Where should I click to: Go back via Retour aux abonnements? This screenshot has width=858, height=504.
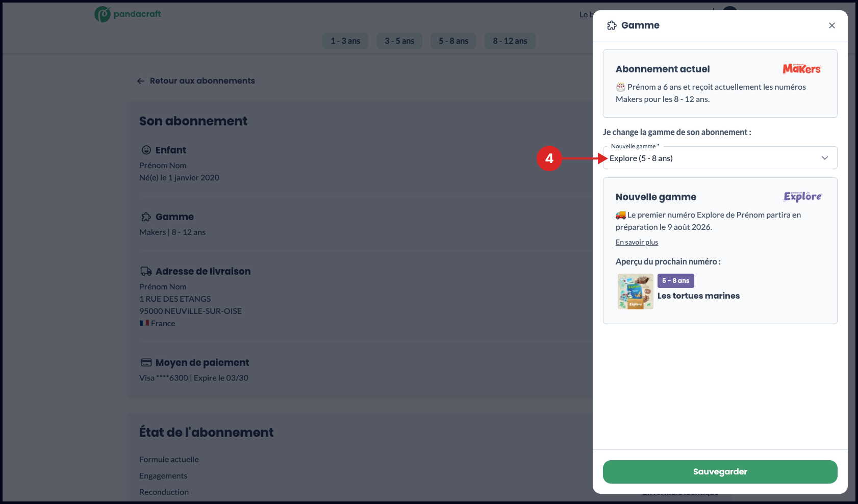coord(196,81)
